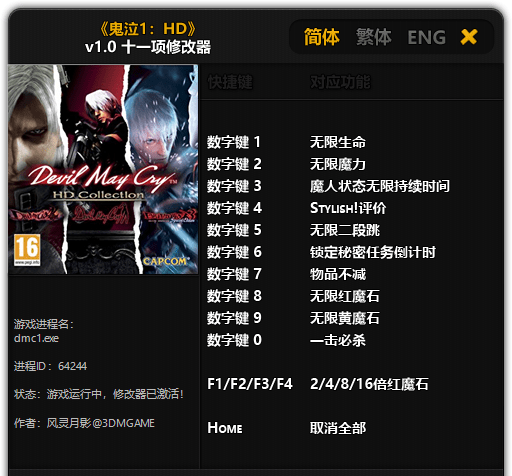Click the 状态 游戏运行中 status line
The image size is (512, 476).
point(99,394)
